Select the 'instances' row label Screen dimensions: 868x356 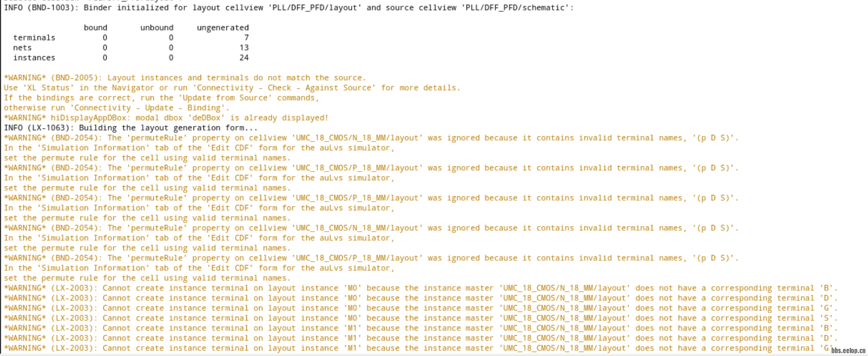tap(34, 58)
